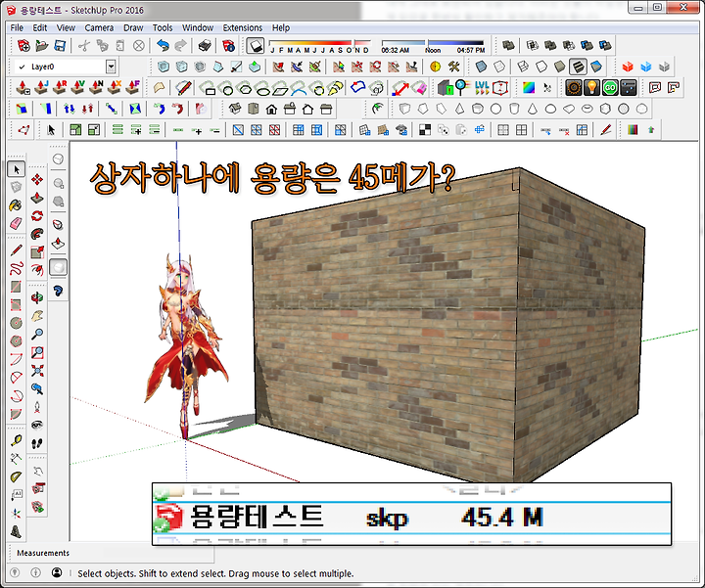705x588 pixels.
Task: Activate the Zoom magnifier tool
Action: 37,334
